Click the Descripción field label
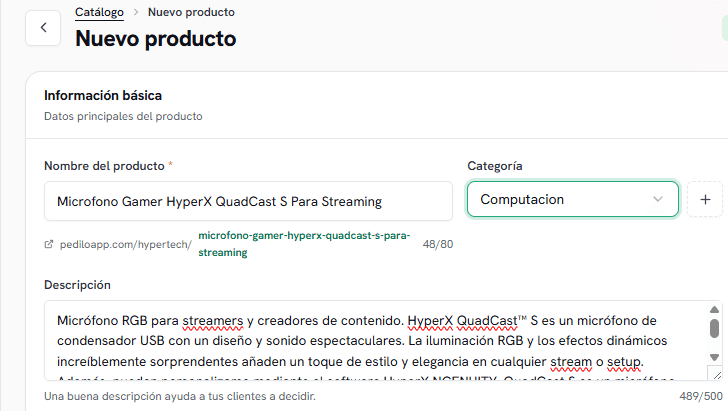The image size is (728, 411). 77,285
